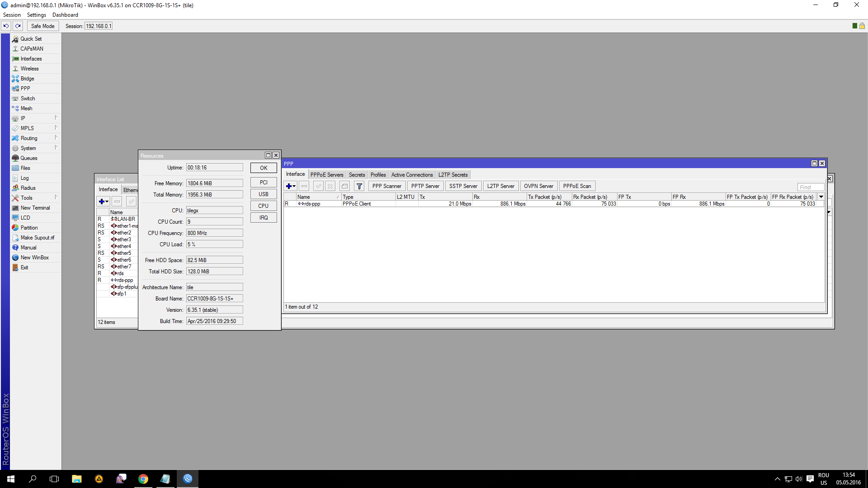The width and height of the screenshot is (868, 488).
Task: Switch to PPPoE Servers tab
Action: click(327, 175)
